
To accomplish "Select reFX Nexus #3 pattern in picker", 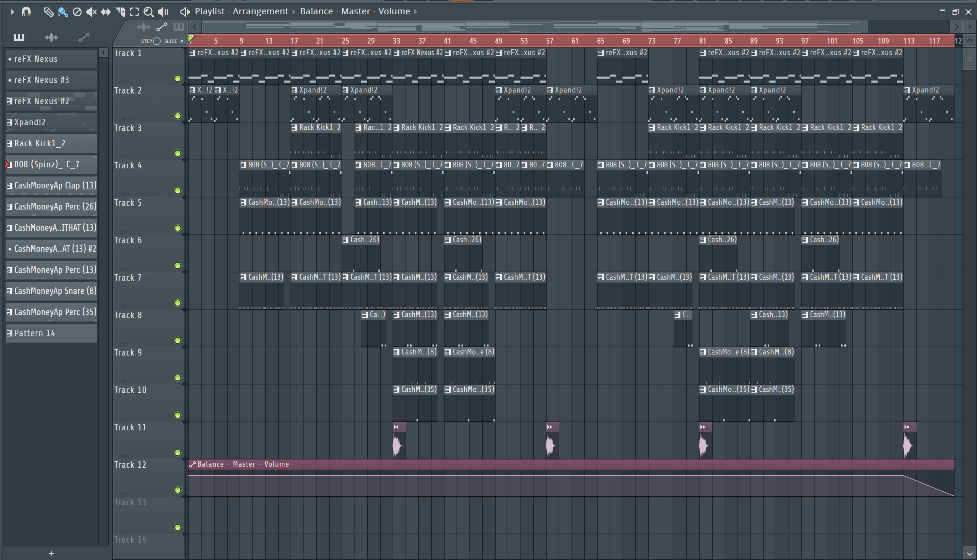I will (51, 80).
